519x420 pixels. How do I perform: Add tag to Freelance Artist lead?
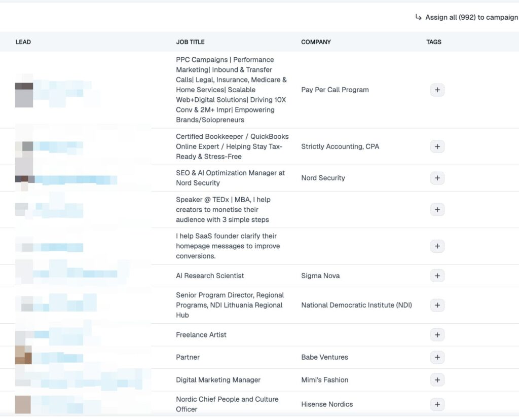coord(437,335)
